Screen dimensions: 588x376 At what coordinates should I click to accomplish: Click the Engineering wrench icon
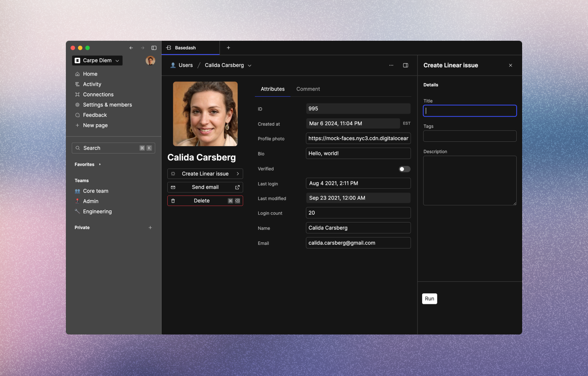point(78,211)
